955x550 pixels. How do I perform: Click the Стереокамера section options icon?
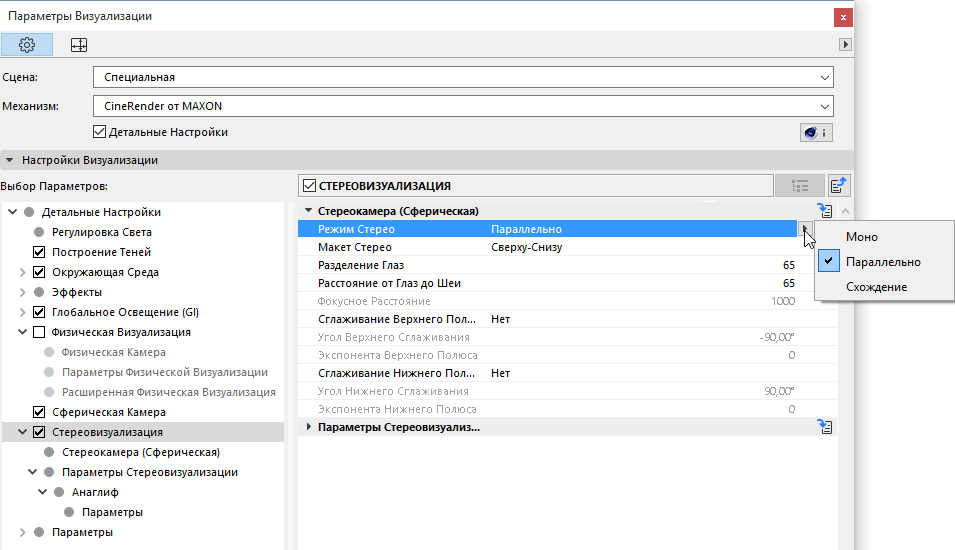[x=825, y=211]
